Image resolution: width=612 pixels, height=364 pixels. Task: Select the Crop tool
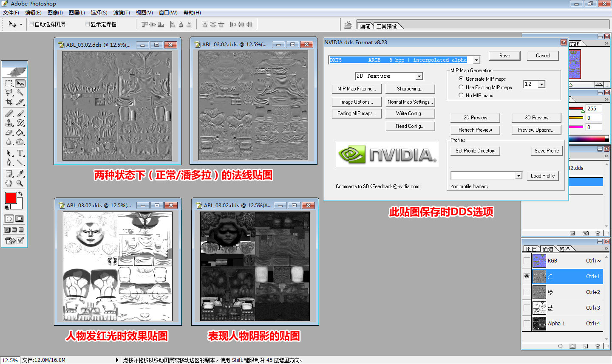[9, 102]
